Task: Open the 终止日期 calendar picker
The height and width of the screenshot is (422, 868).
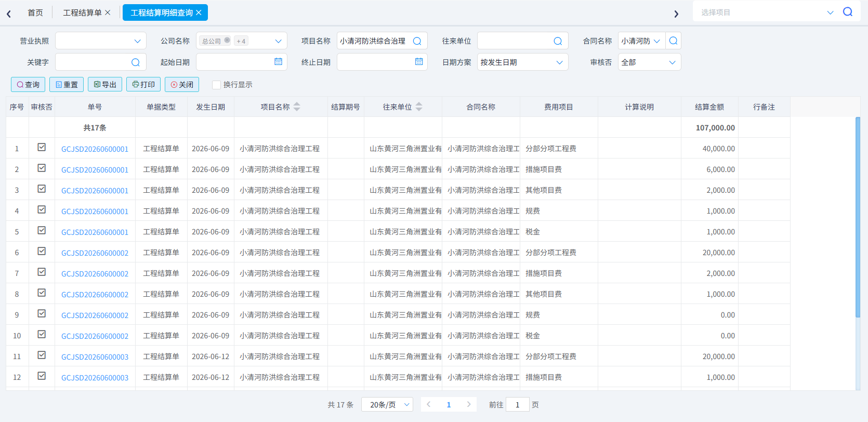Action: tap(419, 62)
